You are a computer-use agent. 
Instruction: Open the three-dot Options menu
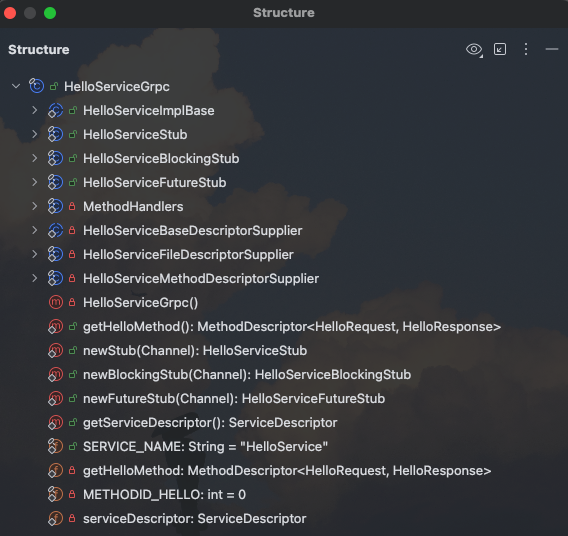coord(526,49)
